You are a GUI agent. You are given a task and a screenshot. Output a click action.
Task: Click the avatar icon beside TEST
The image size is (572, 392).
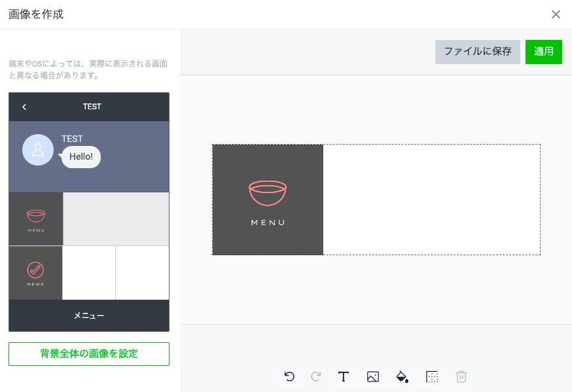[x=37, y=150]
